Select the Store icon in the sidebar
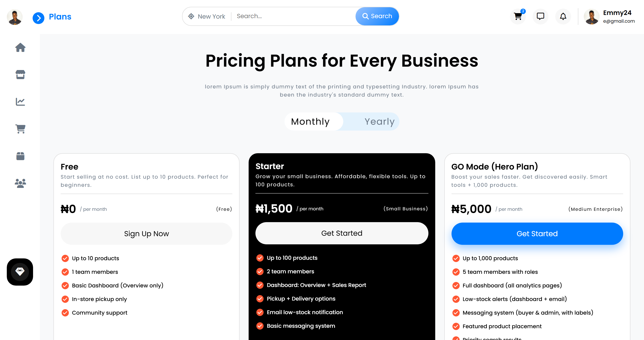The height and width of the screenshot is (340, 644). [x=20, y=75]
